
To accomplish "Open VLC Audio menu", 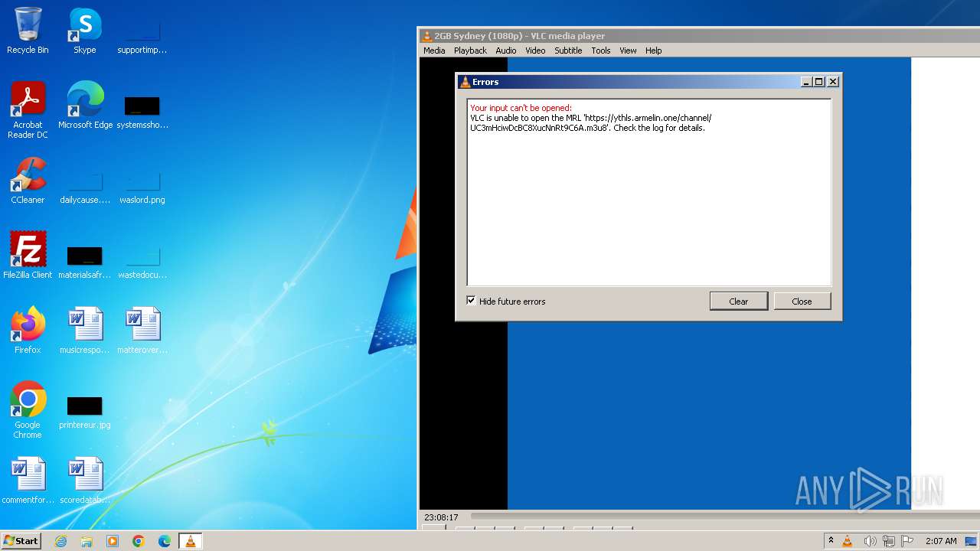I will (505, 51).
